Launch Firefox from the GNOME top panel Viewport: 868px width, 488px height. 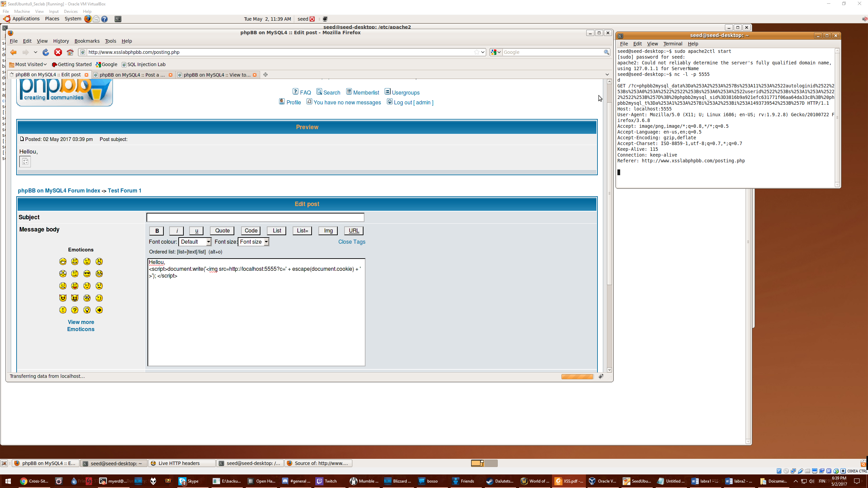88,19
